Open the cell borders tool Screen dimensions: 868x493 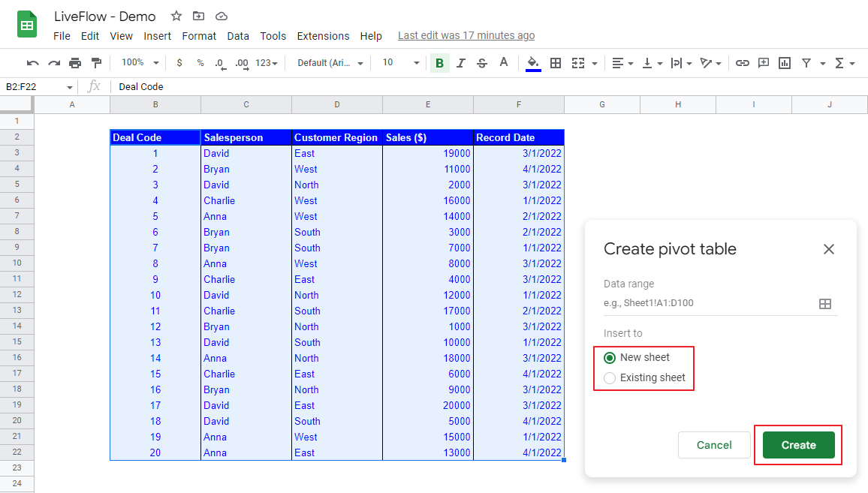point(556,63)
